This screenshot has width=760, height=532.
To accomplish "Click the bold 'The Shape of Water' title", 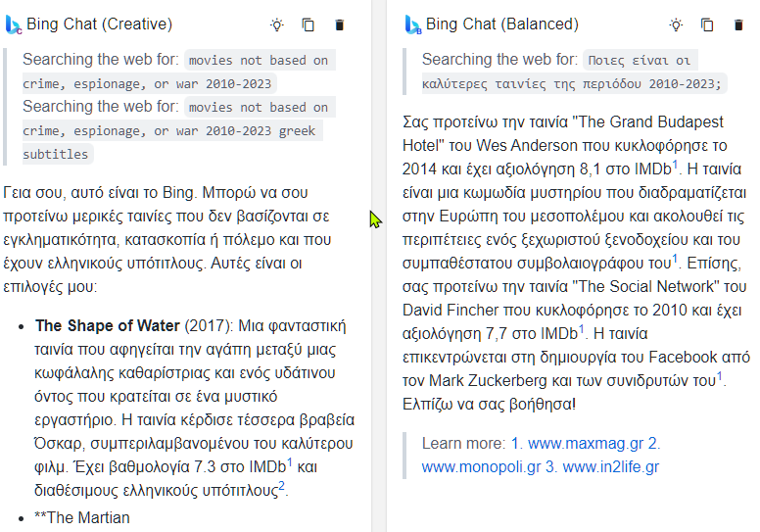I will (108, 325).
